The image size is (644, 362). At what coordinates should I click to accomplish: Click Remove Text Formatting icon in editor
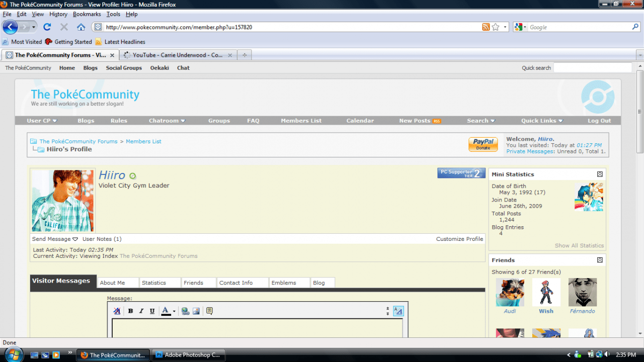[x=117, y=311]
